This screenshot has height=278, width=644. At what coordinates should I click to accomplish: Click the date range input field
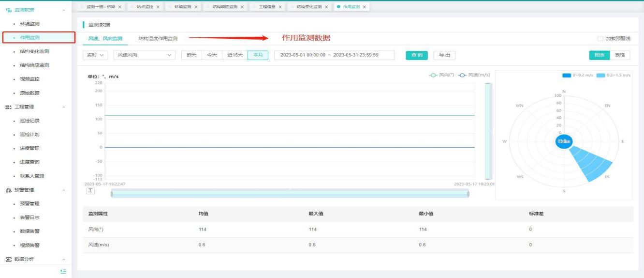[x=334, y=55]
